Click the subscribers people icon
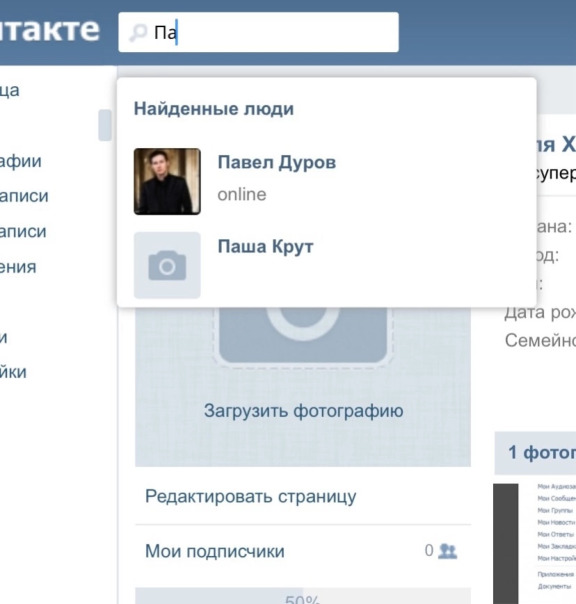This screenshot has height=604, width=576. click(448, 551)
